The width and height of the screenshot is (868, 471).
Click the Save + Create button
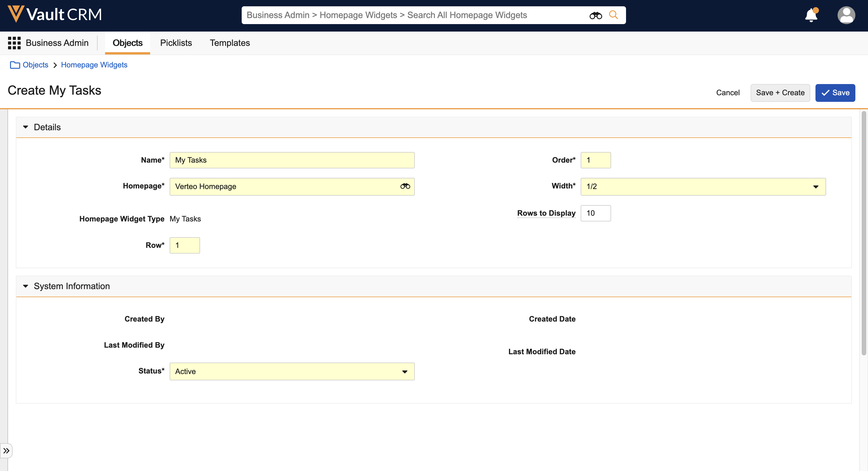(780, 93)
